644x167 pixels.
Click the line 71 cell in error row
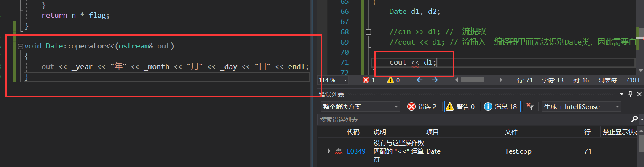[x=588, y=151]
